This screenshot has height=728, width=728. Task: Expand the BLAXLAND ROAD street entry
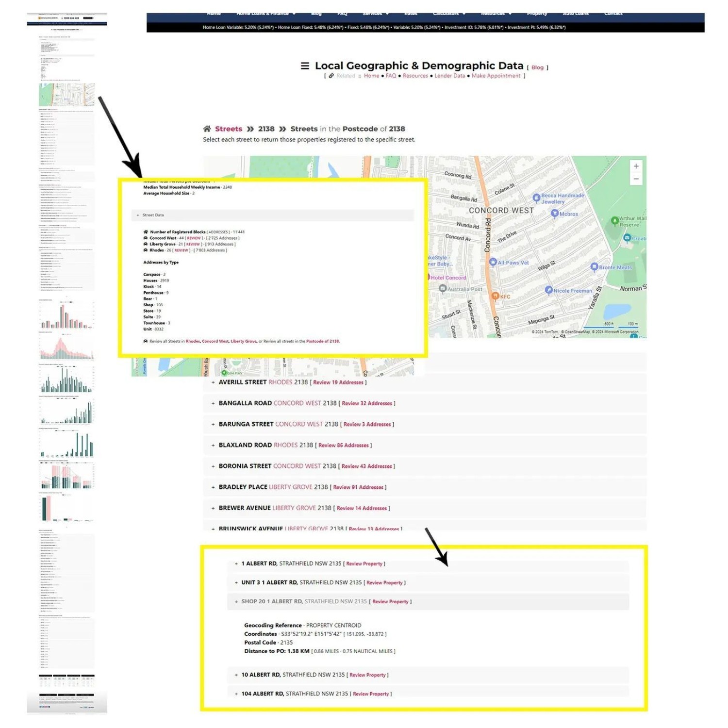click(213, 445)
